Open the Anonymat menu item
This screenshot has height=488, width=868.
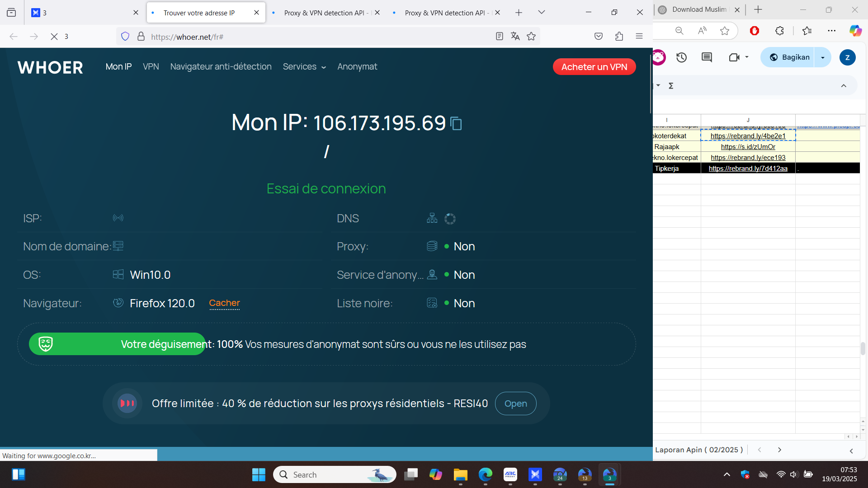coord(357,67)
